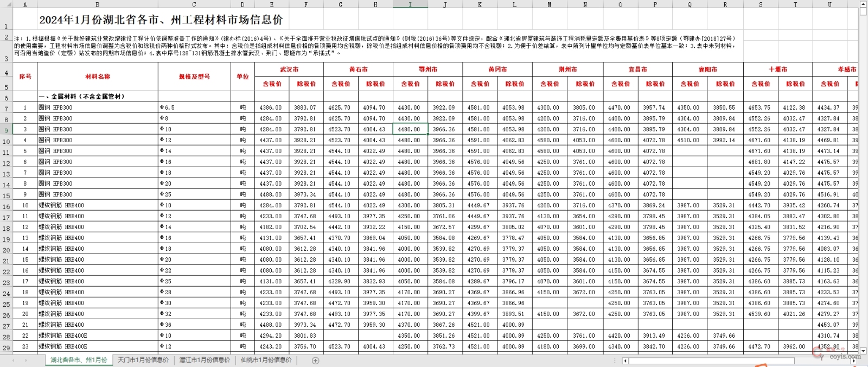The width and height of the screenshot is (868, 367).
Task: Click the vertical scrollbar up arrow
Action: [x=863, y=4]
